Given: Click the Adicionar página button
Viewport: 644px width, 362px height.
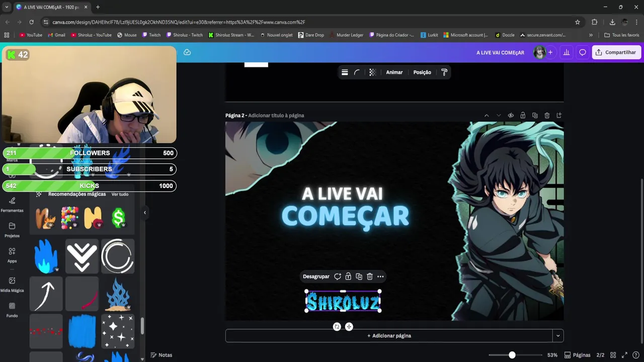Looking at the screenshot, I should [x=389, y=336].
